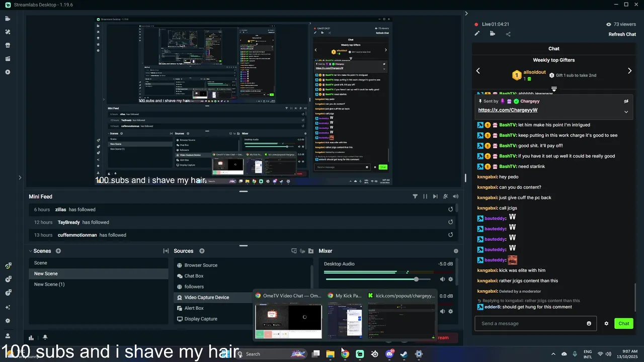Mute the second Mixer audio source

coord(442,311)
